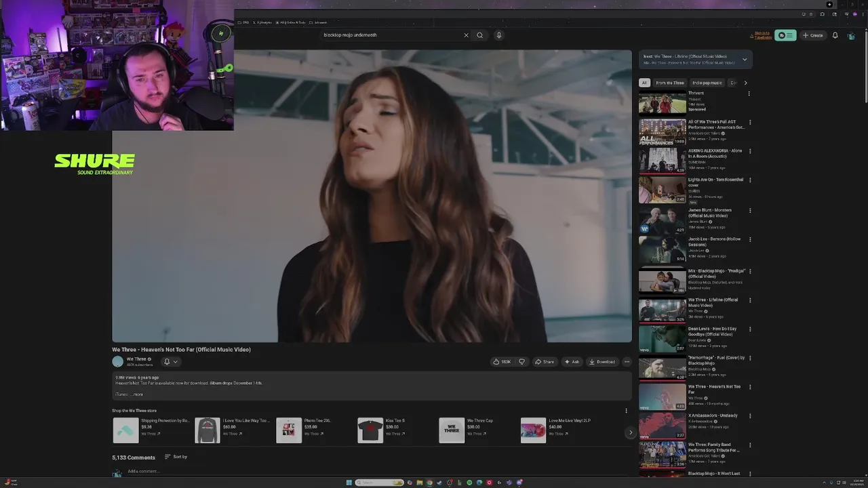This screenshot has height=488, width=868.
Task: Open the We Three Cap store item
Action: tap(467, 430)
